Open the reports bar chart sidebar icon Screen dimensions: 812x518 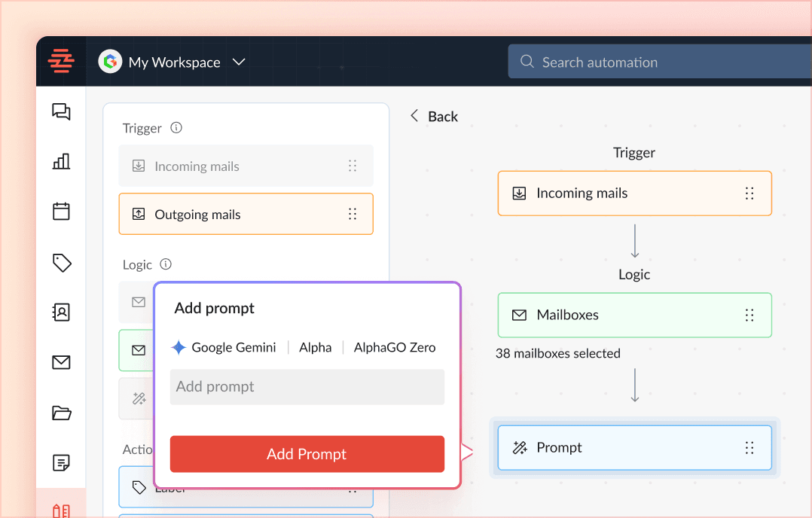[61, 161]
